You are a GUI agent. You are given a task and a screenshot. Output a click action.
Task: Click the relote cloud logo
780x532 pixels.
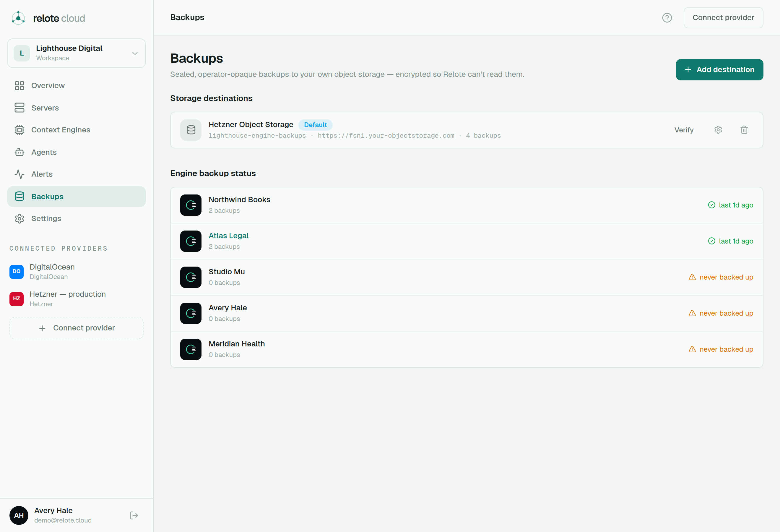coord(48,18)
